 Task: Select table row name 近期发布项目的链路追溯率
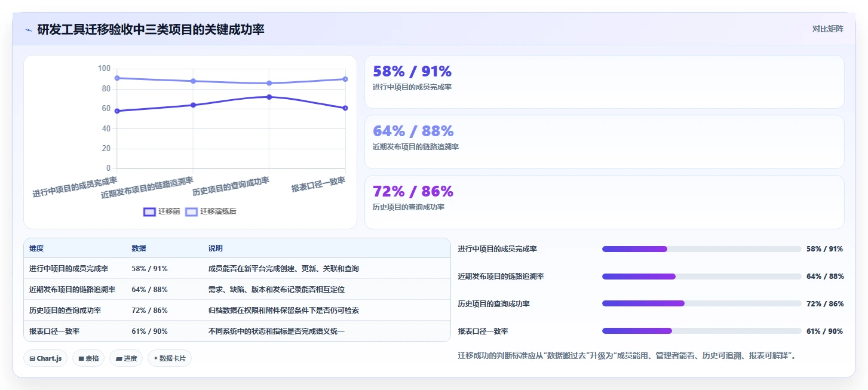(x=72, y=290)
